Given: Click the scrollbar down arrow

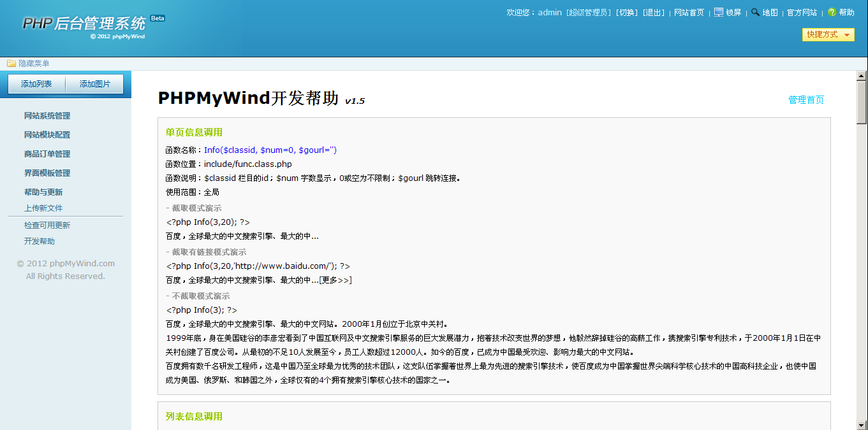Looking at the screenshot, I should coord(862,424).
